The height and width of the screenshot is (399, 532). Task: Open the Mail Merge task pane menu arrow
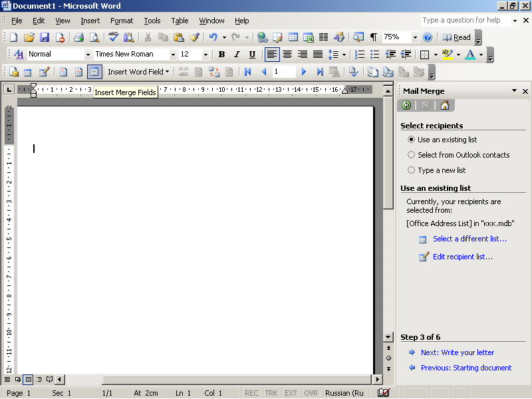[x=514, y=91]
